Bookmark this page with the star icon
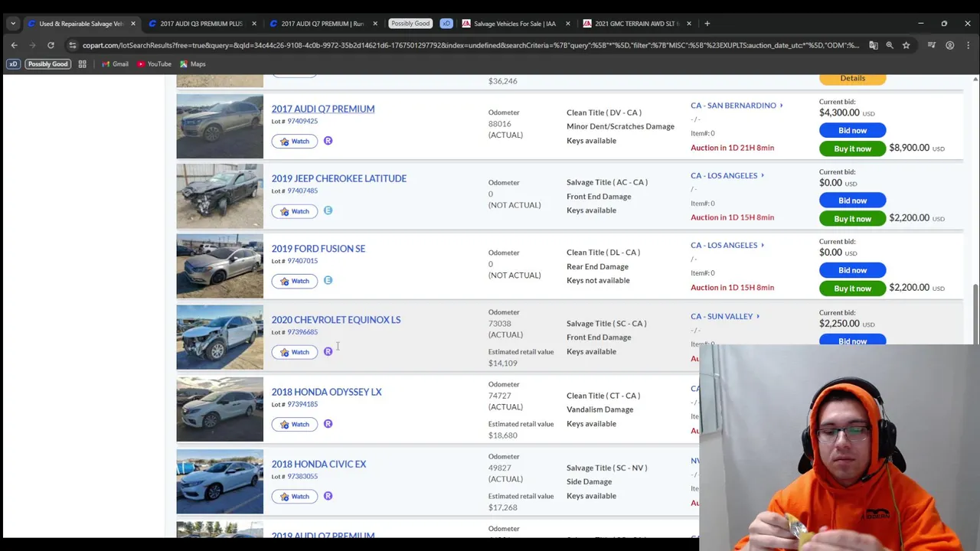980x551 pixels. point(906,45)
